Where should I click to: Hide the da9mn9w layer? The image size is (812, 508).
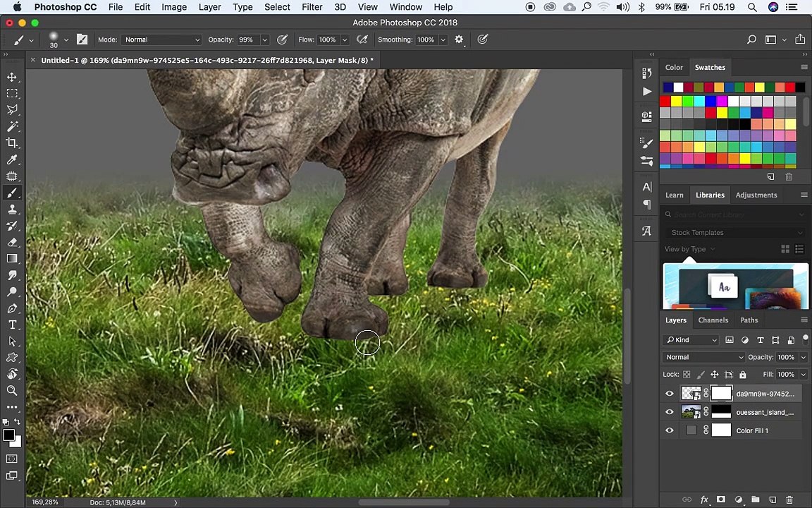point(669,394)
